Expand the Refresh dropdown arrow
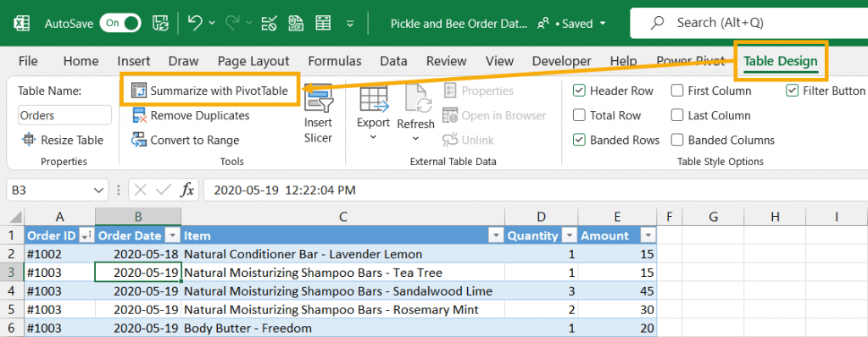 415,138
